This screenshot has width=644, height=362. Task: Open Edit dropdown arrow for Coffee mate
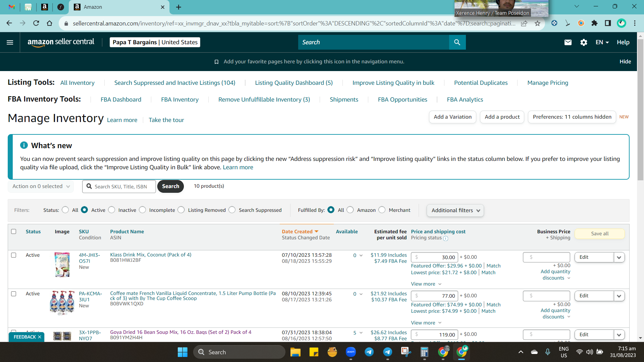click(x=619, y=296)
